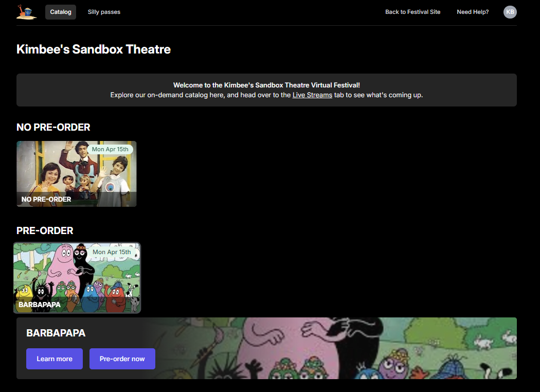The image size is (540, 392).
Task: Click the date badge on NO PRE-ORDER card
Action: point(110,149)
